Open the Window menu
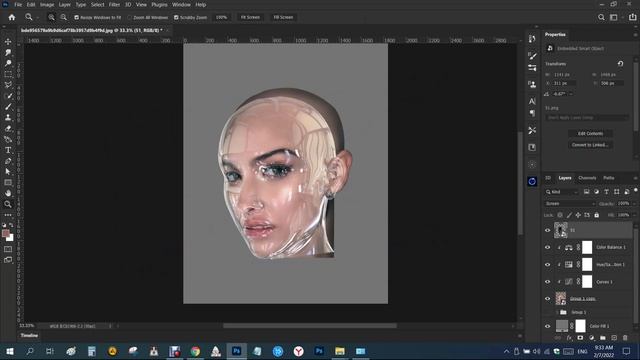 181,4
